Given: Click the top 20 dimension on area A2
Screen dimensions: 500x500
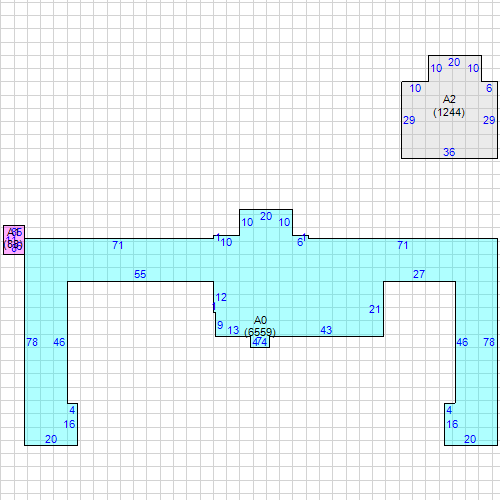Looking at the screenshot, I should 454,62.
